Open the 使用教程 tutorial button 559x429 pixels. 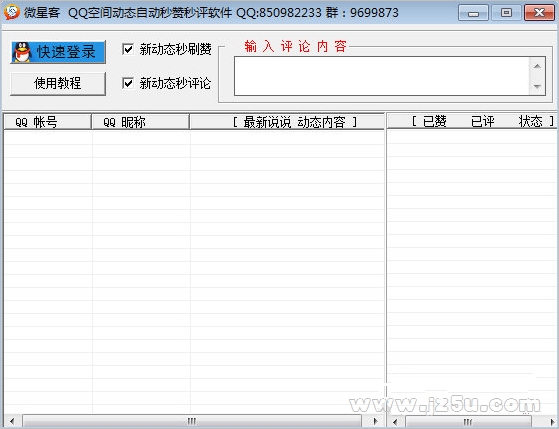coord(58,83)
